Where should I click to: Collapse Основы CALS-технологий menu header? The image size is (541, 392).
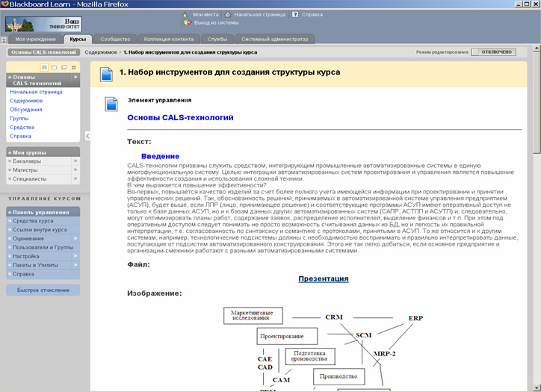coord(10,77)
